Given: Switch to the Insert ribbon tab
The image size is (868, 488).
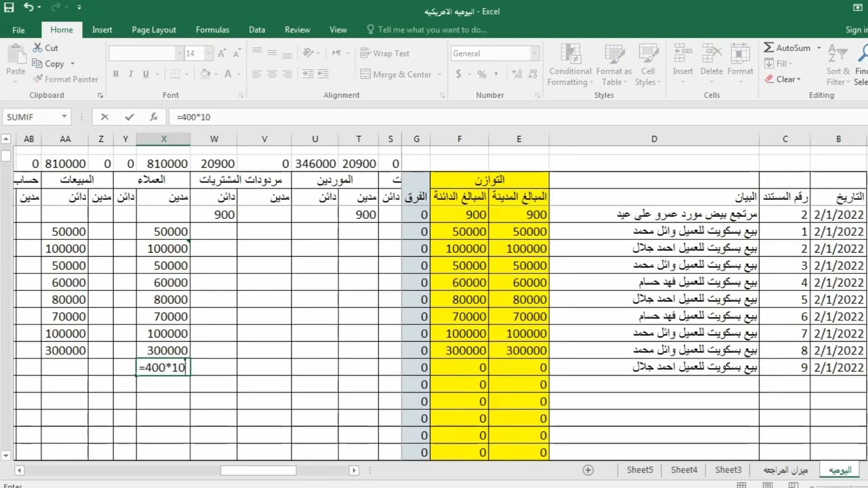Looking at the screenshot, I should [102, 30].
